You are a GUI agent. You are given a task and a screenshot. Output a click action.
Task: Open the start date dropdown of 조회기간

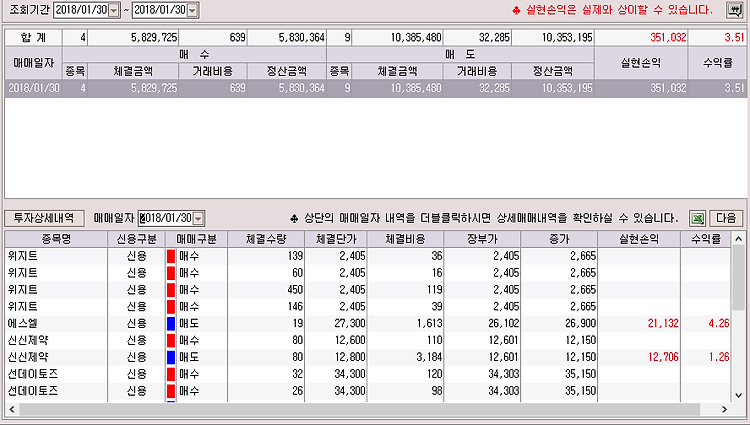click(114, 10)
